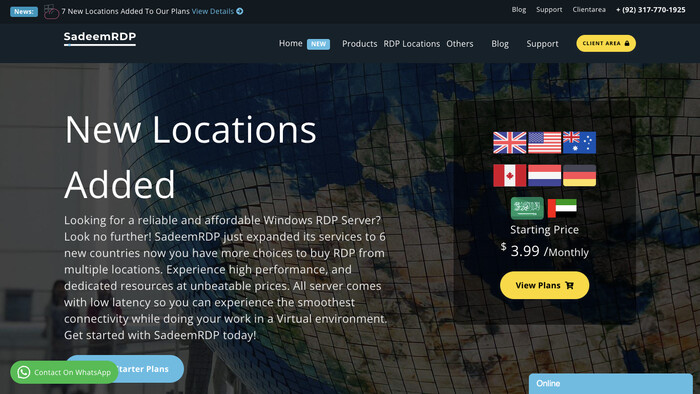Click the "7 New Locations Added To Our Plans" text
The image size is (700, 394).
125,11
